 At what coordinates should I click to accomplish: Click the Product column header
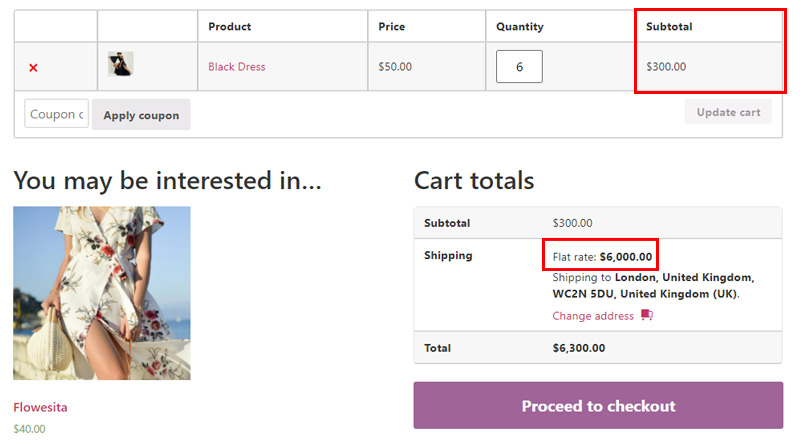(230, 27)
